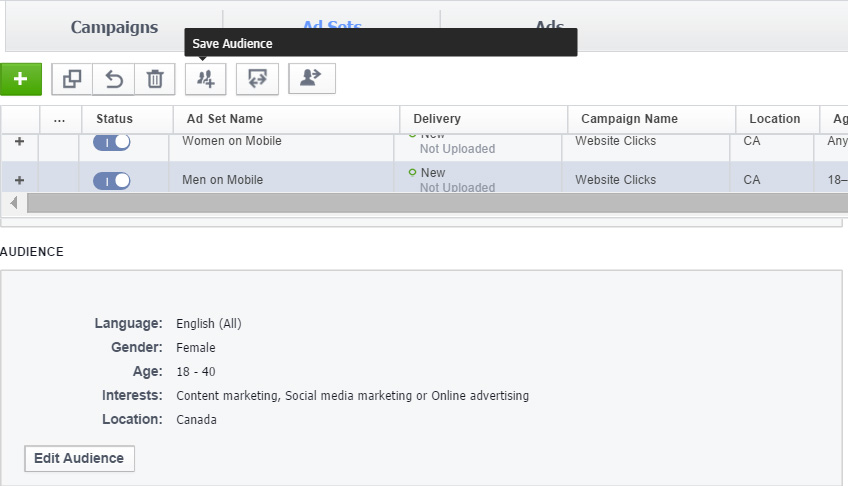
Task: Toggle status for Men on Mobile
Action: 111,181
